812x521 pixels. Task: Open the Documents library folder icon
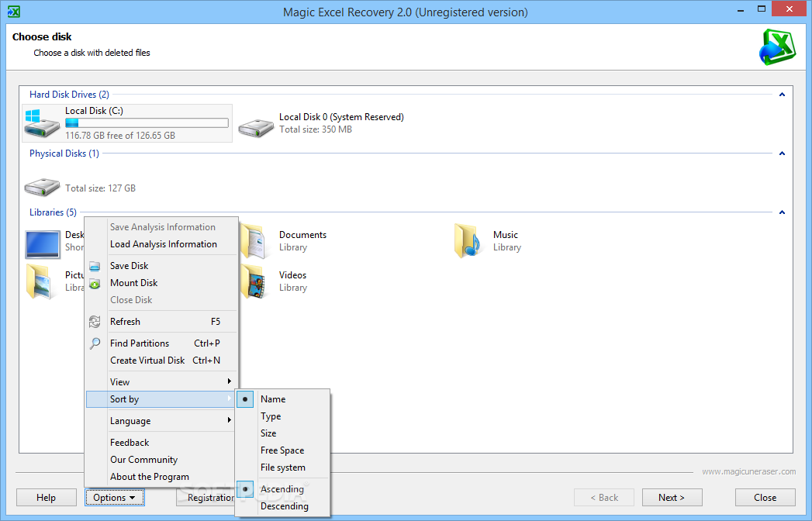click(x=254, y=241)
